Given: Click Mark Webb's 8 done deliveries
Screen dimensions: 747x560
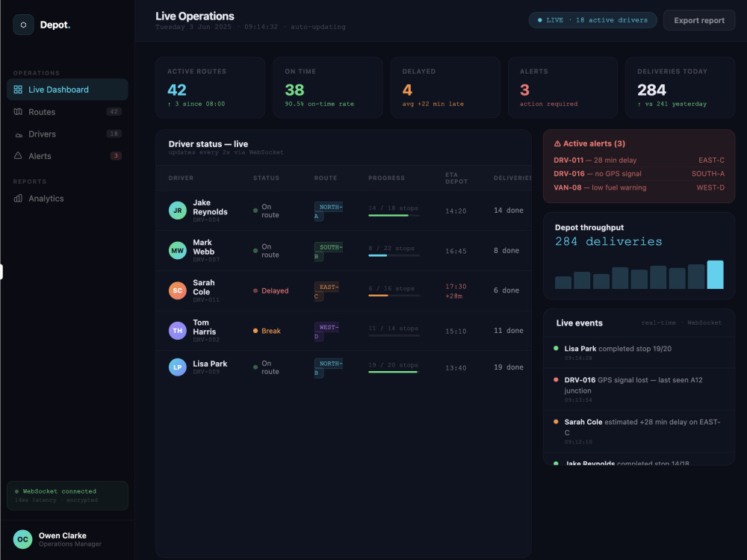Looking at the screenshot, I should [506, 250].
